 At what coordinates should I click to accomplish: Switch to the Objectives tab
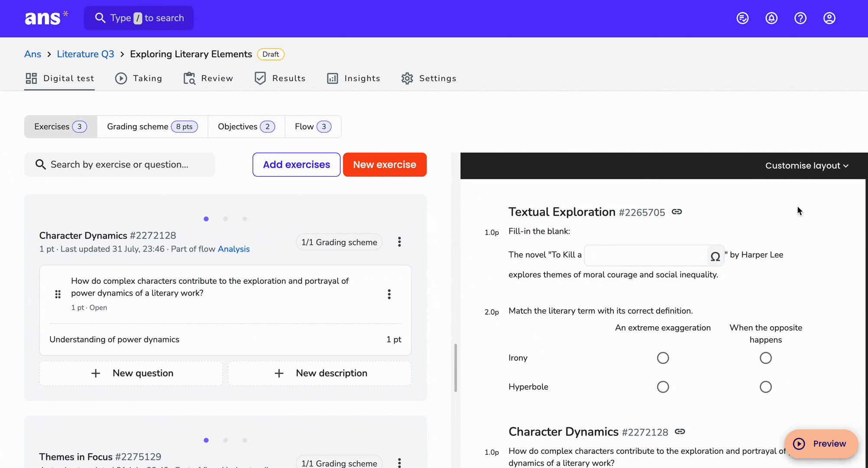246,127
